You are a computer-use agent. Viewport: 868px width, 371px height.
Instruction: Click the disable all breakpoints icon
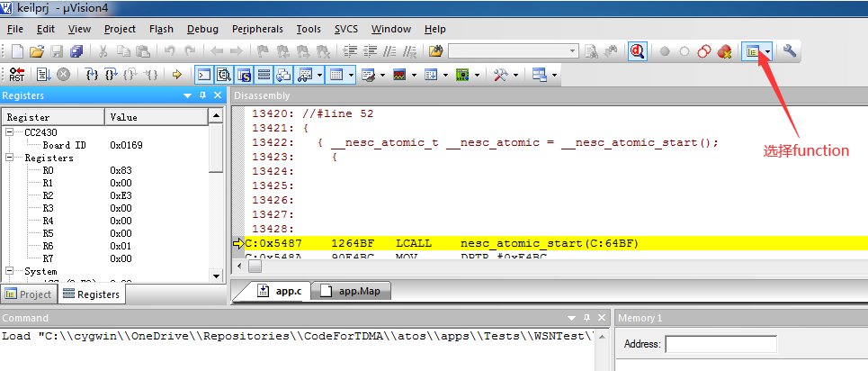coord(704,51)
